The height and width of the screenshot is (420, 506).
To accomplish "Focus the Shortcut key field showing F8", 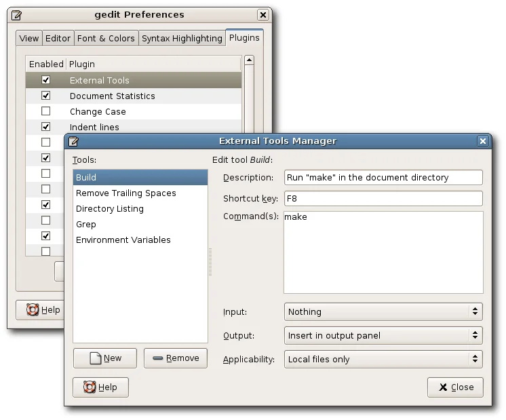I will click(x=383, y=199).
